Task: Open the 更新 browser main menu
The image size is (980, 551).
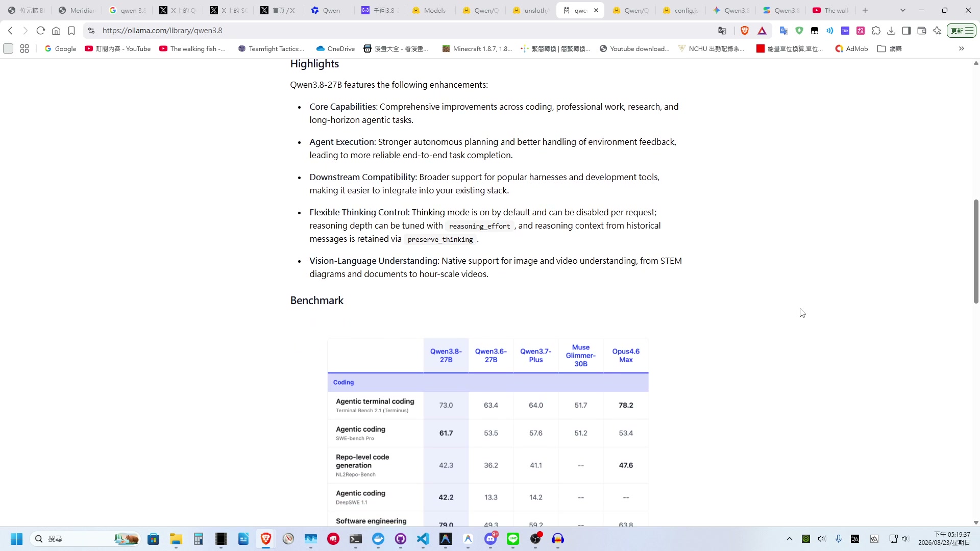Action: 962,31
